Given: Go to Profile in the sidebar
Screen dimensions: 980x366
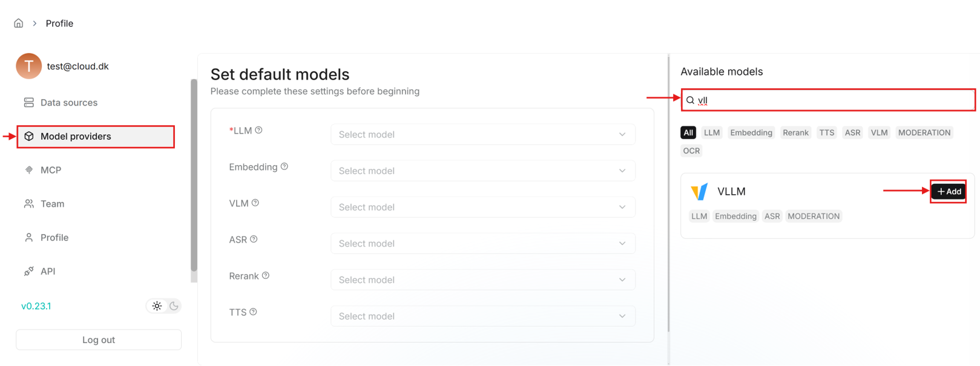Looking at the screenshot, I should [54, 238].
